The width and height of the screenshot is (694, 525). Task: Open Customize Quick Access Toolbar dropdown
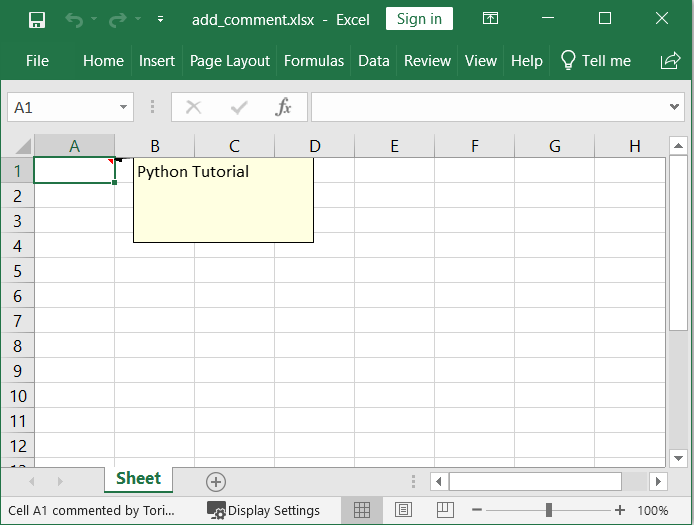[160, 19]
